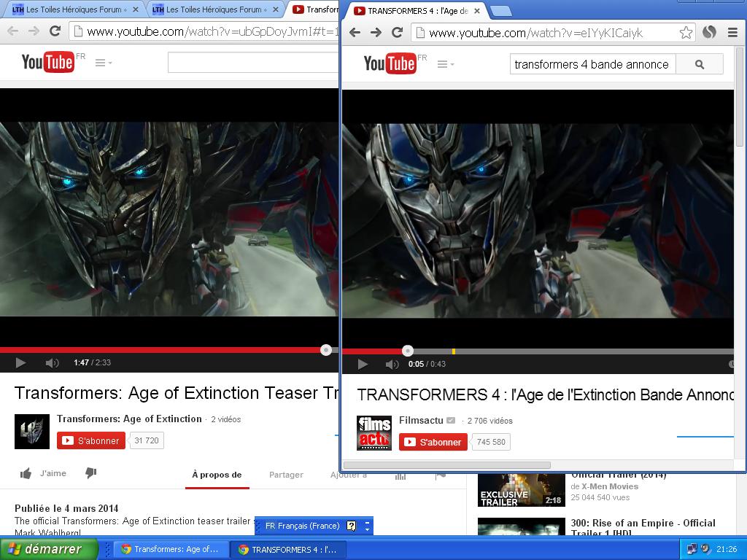This screenshot has width=747, height=560.
Task: Reload the front YouTube window page
Action: click(x=397, y=32)
